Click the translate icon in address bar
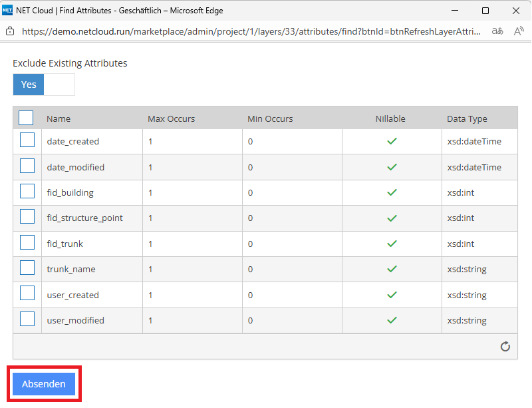The height and width of the screenshot is (408, 532). (x=497, y=31)
